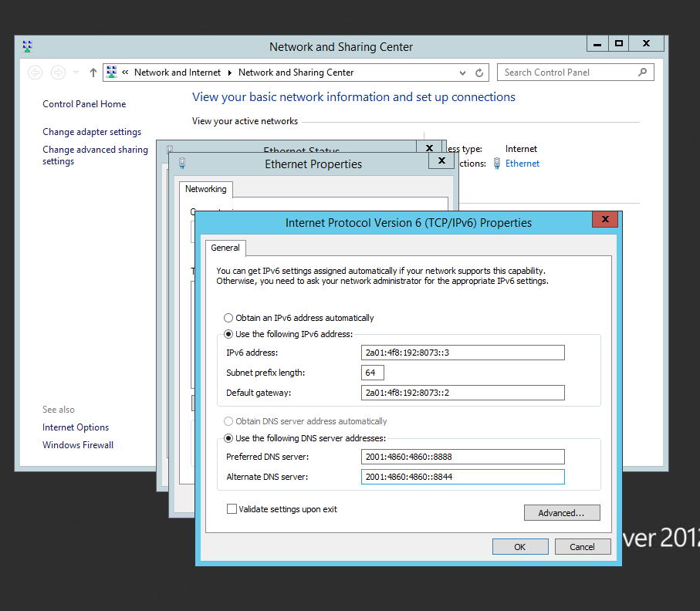Close the Ethernet Properties dialog

click(441, 160)
